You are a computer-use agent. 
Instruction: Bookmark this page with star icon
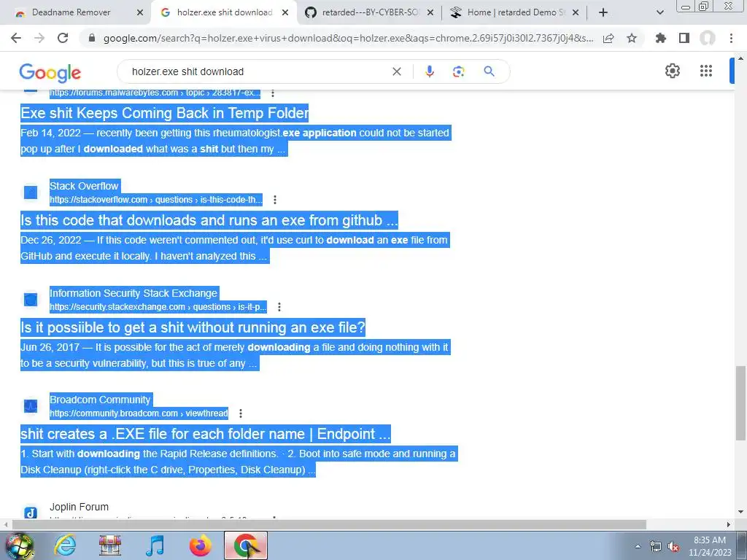[632, 38]
